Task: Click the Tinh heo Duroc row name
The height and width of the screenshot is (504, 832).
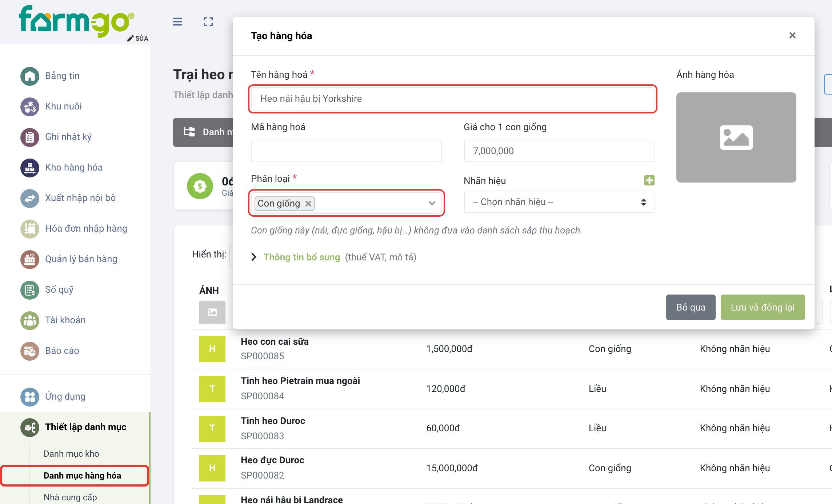Action: click(273, 421)
